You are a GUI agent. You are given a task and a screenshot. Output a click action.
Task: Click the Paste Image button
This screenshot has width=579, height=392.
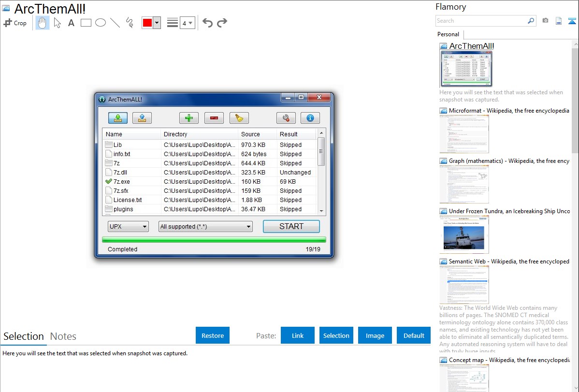tap(375, 335)
